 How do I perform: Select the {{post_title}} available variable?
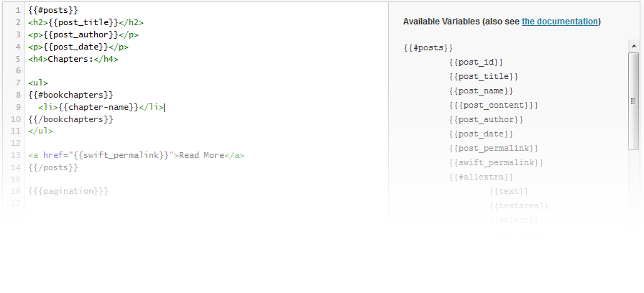click(484, 77)
